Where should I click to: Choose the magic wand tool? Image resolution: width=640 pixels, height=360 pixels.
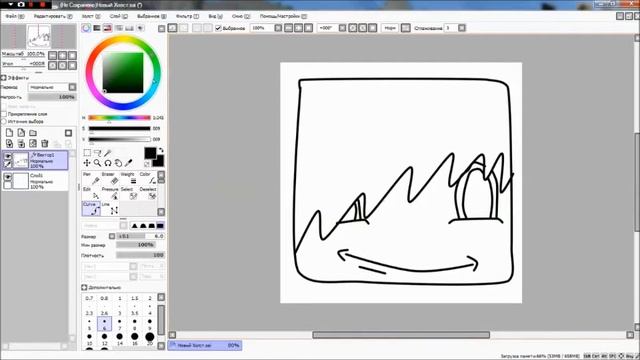pyautogui.click(x=108, y=153)
